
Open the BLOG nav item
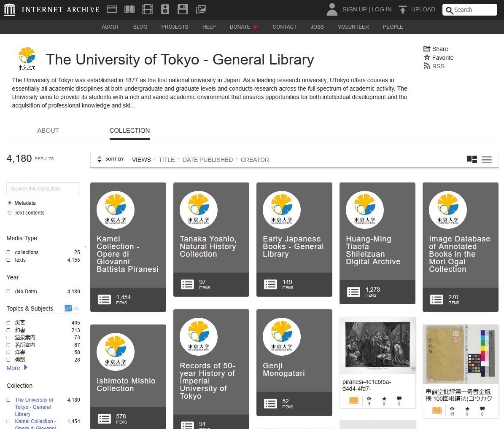click(140, 27)
